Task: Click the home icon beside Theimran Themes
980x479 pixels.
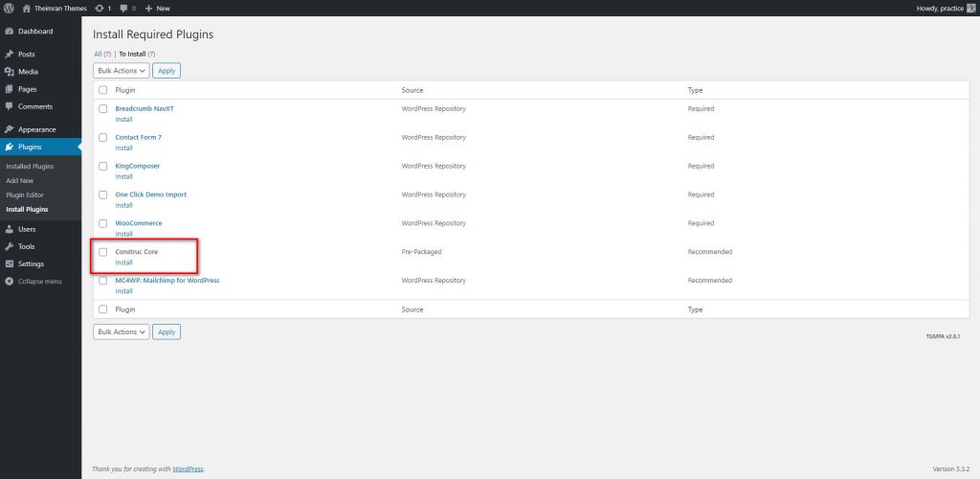Action: pos(26,8)
